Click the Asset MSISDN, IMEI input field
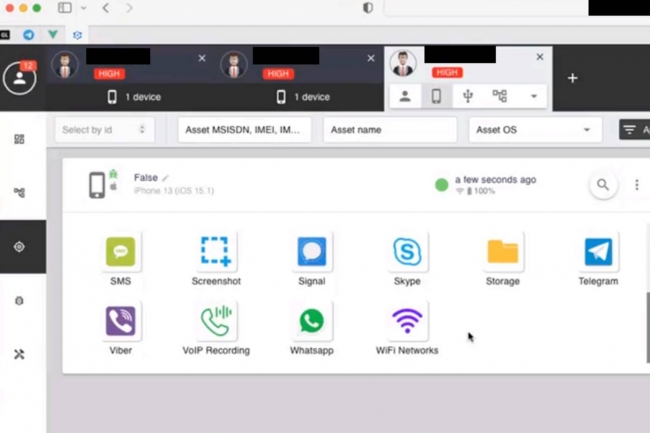 tap(245, 130)
